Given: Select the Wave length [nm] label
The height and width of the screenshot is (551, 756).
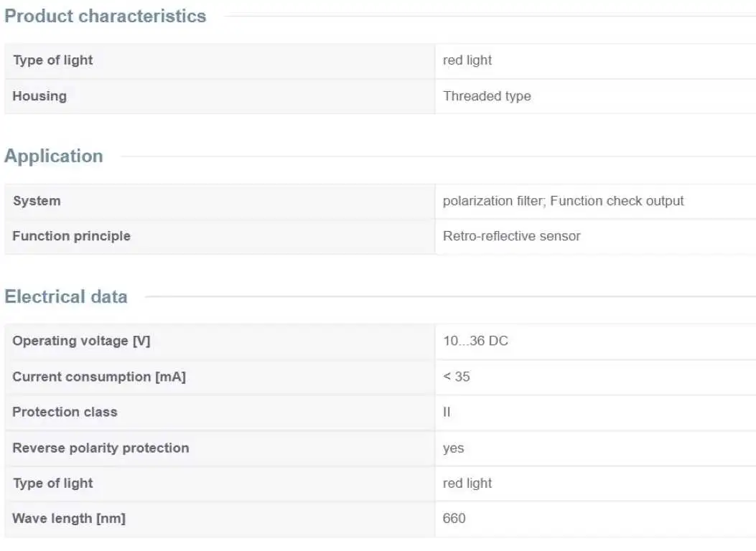Looking at the screenshot, I should coord(69,519).
